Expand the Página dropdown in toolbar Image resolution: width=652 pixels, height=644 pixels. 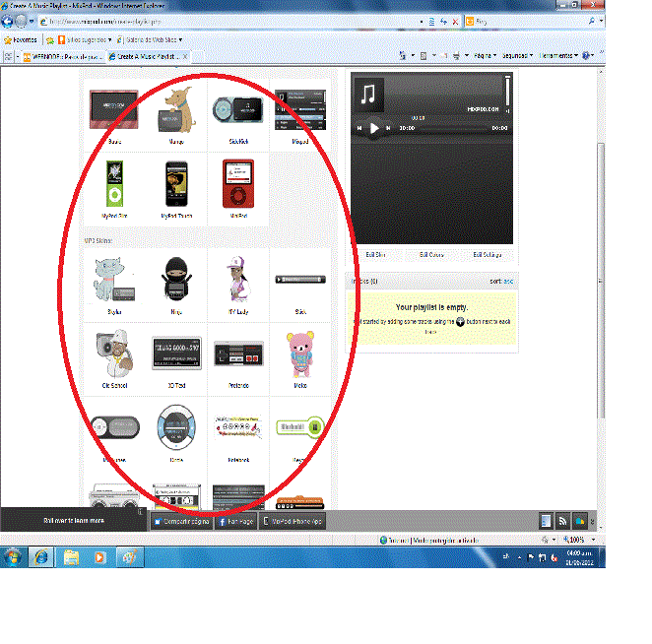pos(481,56)
